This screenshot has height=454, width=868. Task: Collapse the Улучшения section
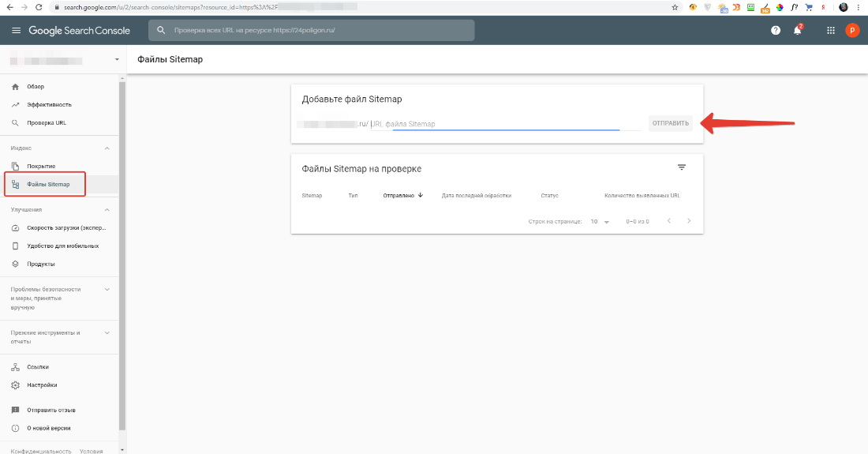107,210
